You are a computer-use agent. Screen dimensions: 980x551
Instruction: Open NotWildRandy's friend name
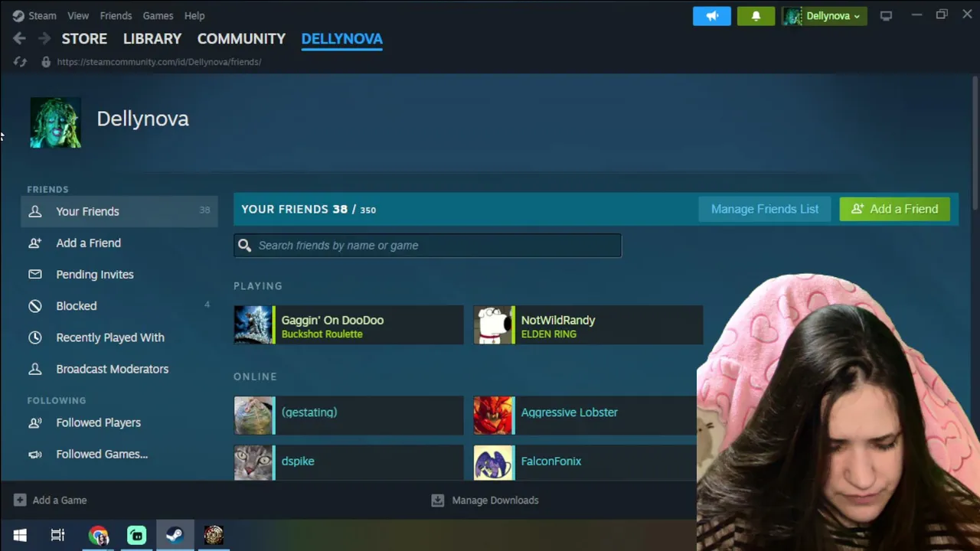(558, 320)
